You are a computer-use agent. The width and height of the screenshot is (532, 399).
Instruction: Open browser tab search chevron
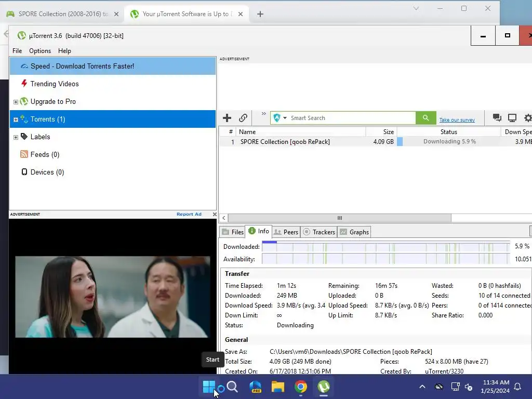tap(416, 8)
